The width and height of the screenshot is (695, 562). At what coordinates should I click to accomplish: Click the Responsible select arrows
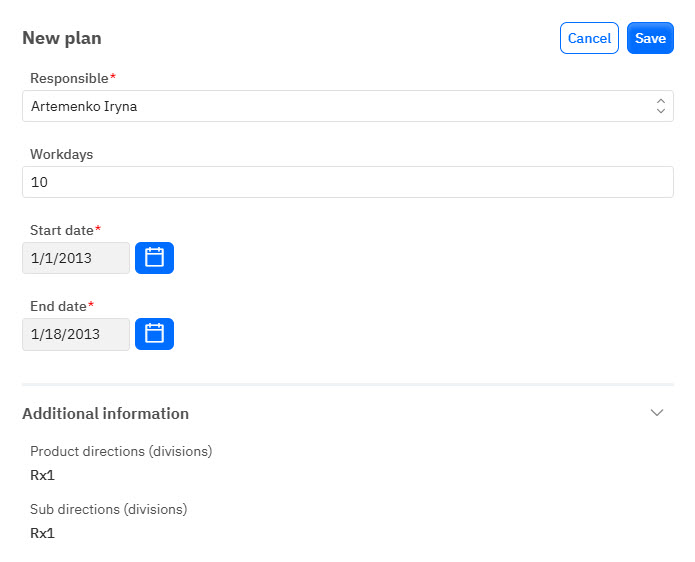(x=660, y=106)
